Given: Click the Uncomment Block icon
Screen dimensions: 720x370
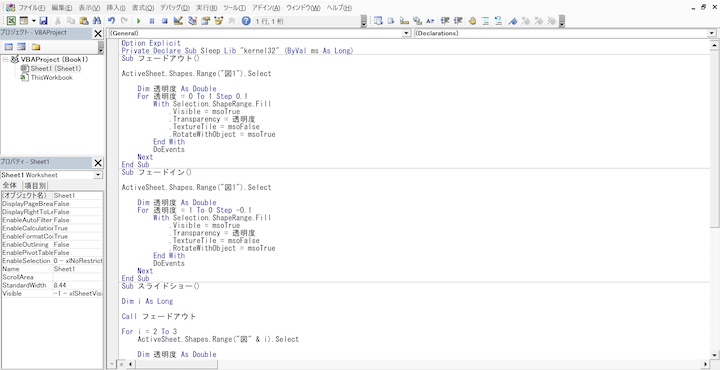Looking at the screenshot, I should tap(498, 21).
